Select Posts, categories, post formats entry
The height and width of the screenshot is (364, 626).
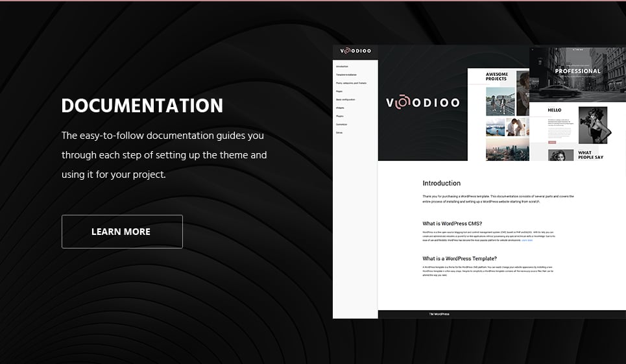click(351, 83)
